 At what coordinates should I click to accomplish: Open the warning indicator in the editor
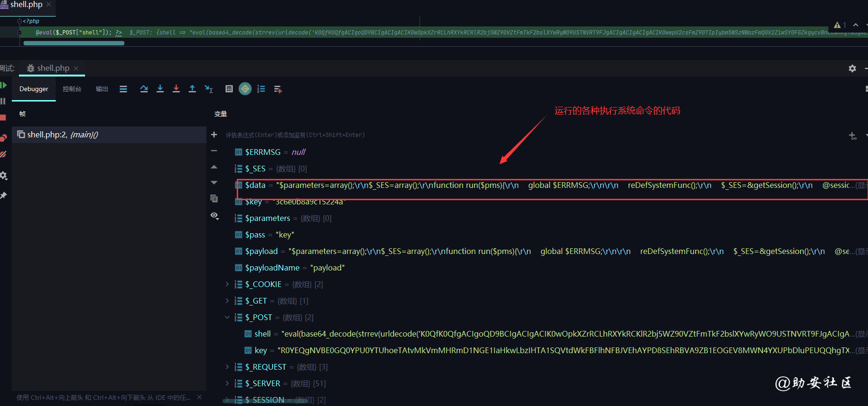click(840, 25)
